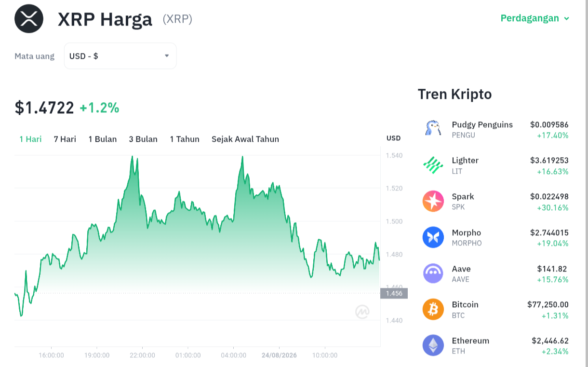Select the 1 Bulan chart range
Viewport: 588px width, 367px height.
[103, 139]
